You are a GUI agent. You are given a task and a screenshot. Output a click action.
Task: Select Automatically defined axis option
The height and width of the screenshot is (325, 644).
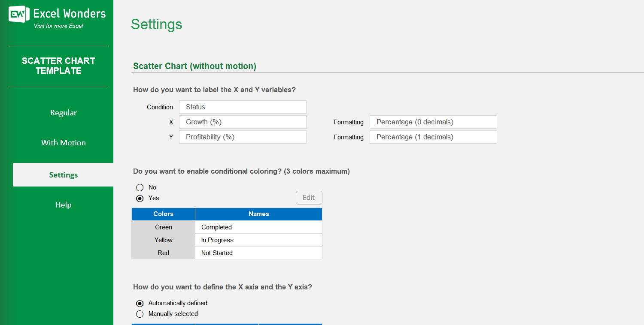pos(140,303)
